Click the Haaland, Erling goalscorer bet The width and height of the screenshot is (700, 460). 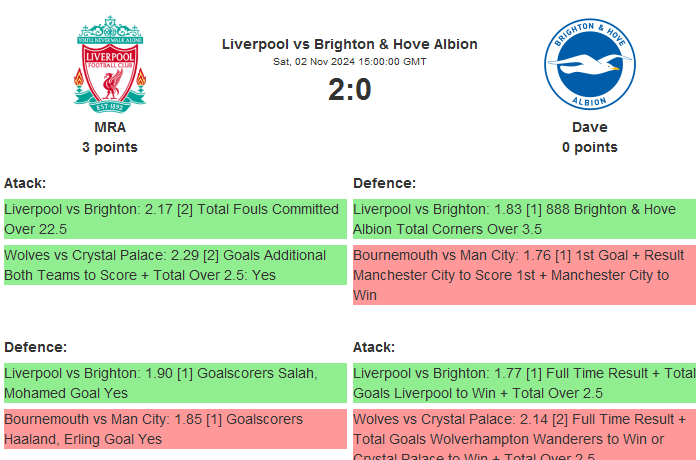[175, 429]
